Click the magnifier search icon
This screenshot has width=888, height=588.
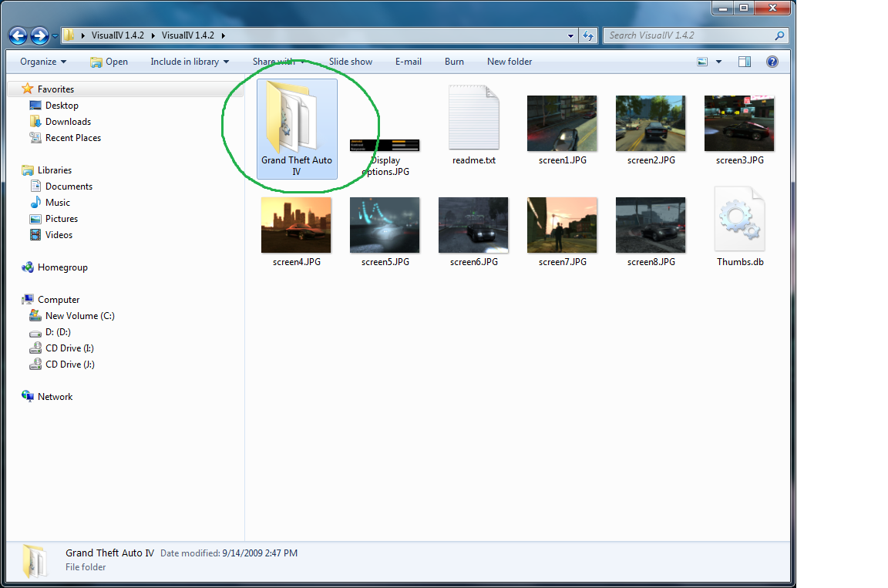(779, 35)
